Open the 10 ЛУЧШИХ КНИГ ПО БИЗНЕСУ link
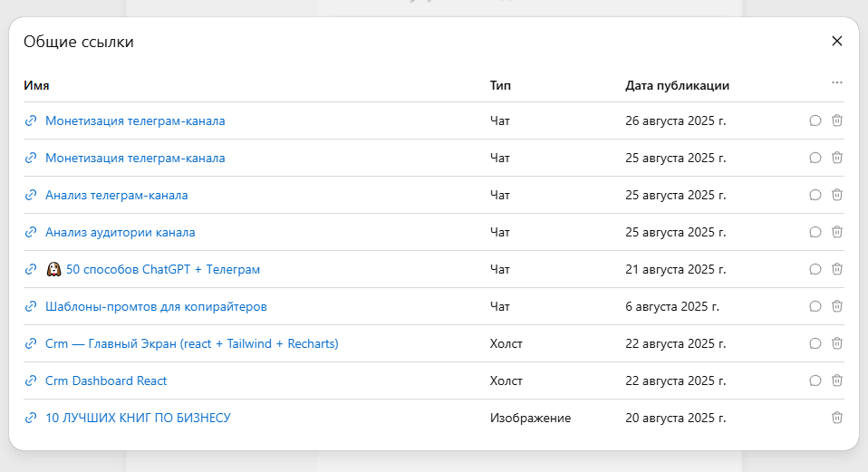The width and height of the screenshot is (868, 472). click(x=138, y=418)
